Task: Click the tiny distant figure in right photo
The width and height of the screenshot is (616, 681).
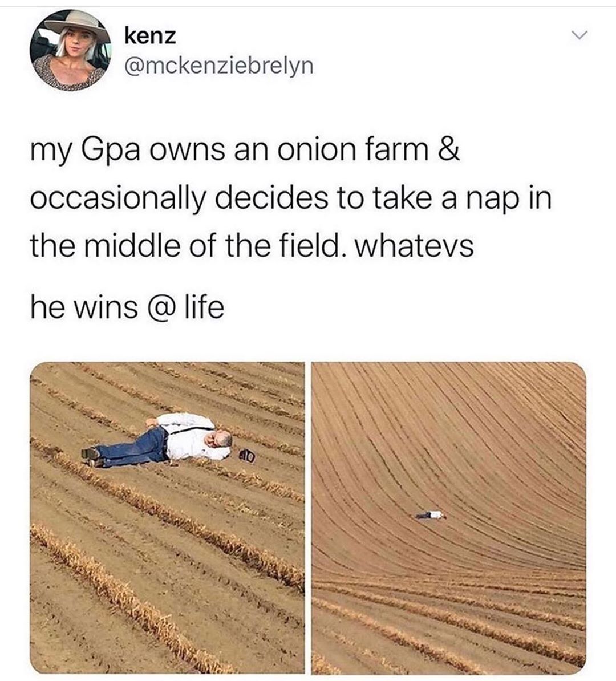Action: [429, 515]
